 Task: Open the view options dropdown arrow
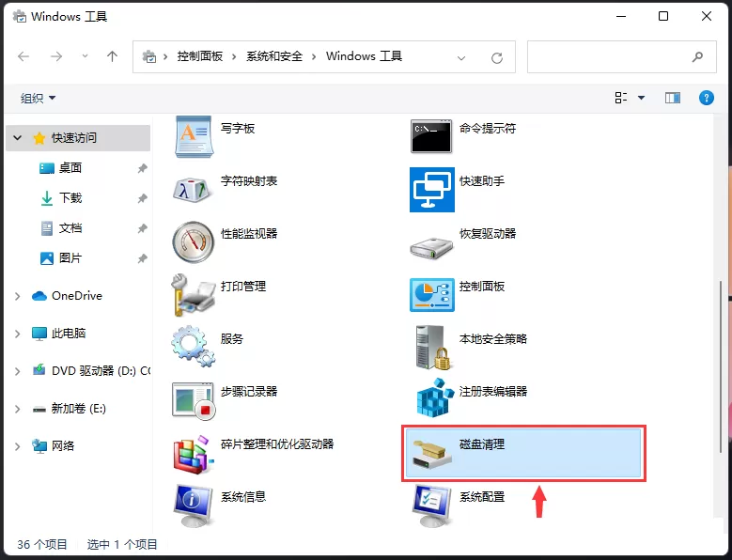pos(641,98)
